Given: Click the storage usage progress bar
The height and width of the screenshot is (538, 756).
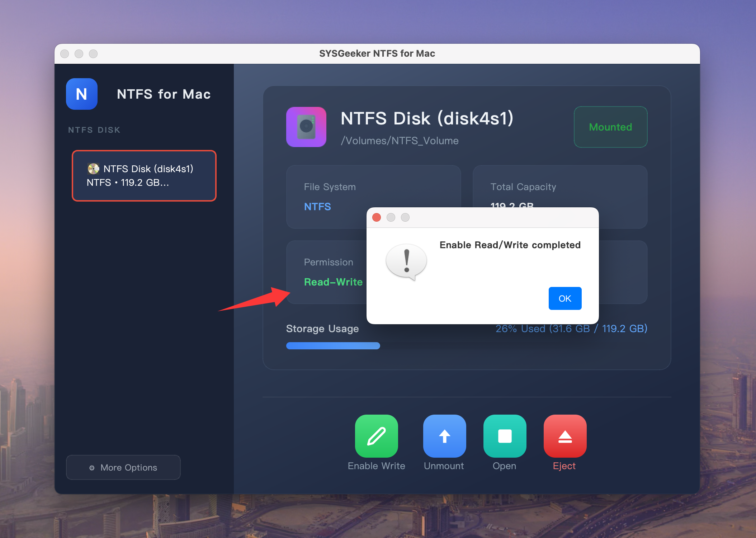Looking at the screenshot, I should [333, 346].
